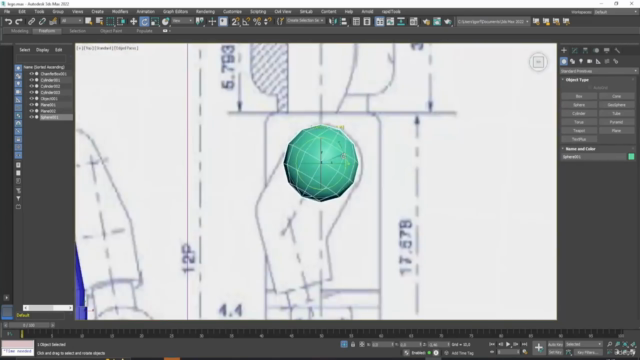This screenshot has width=640, height=360.
Task: Click the Sphere primitive button
Action: [x=579, y=105]
